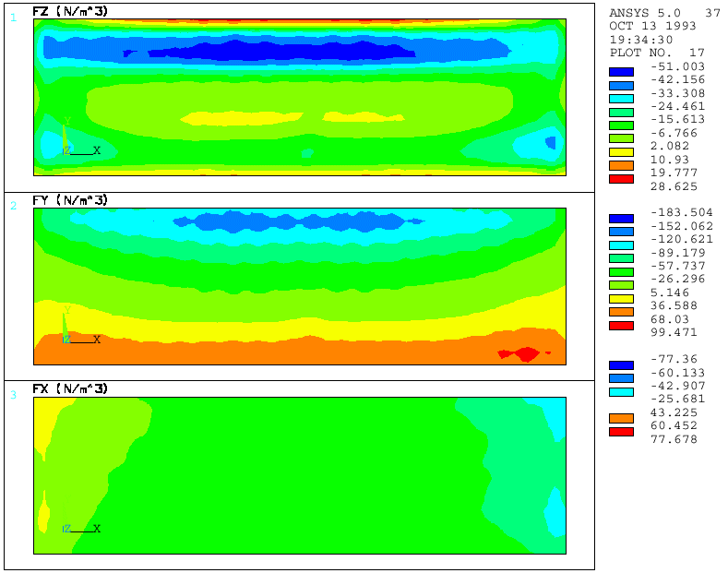Pick the orange swatch in the FX legend
This screenshot has width=728, height=573.
click(x=621, y=419)
